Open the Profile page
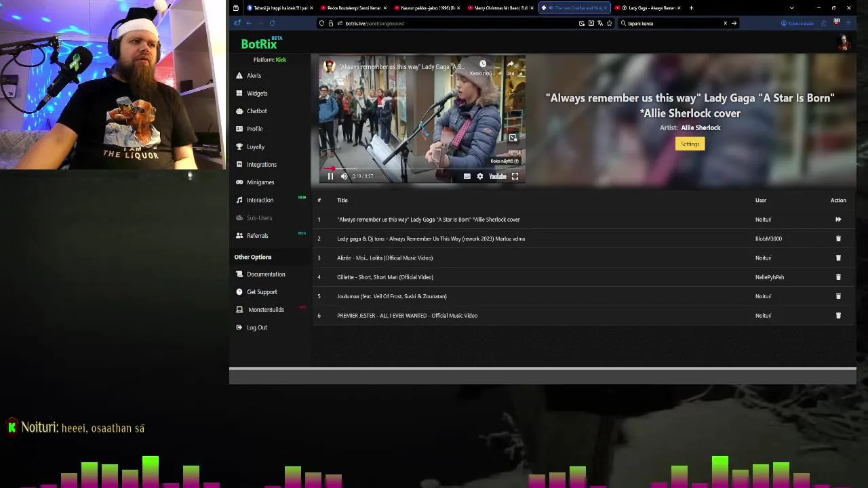This screenshot has height=488, width=868. (x=254, y=129)
